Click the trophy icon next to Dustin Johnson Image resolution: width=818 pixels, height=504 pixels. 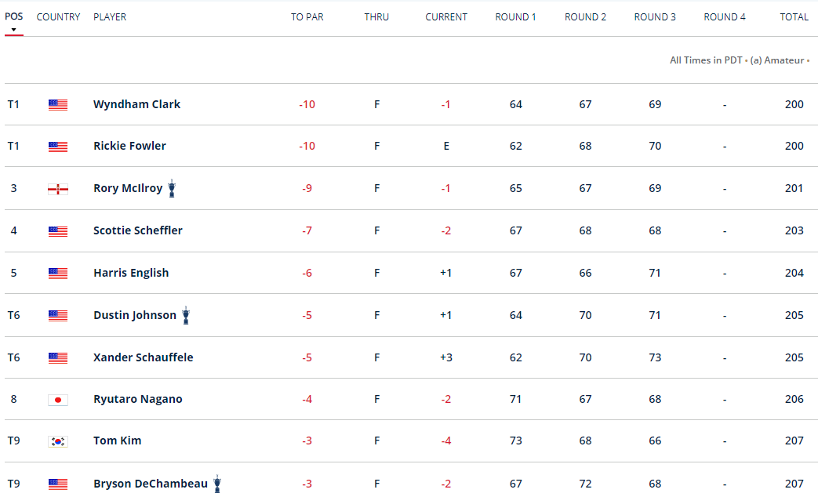pos(186,315)
